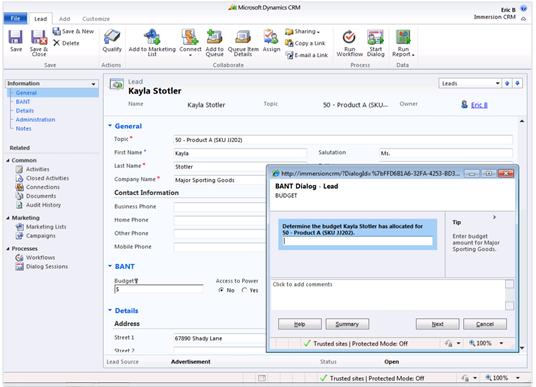Screen dimensions: 536x387
Task: Open the File tab
Action: 15,18
